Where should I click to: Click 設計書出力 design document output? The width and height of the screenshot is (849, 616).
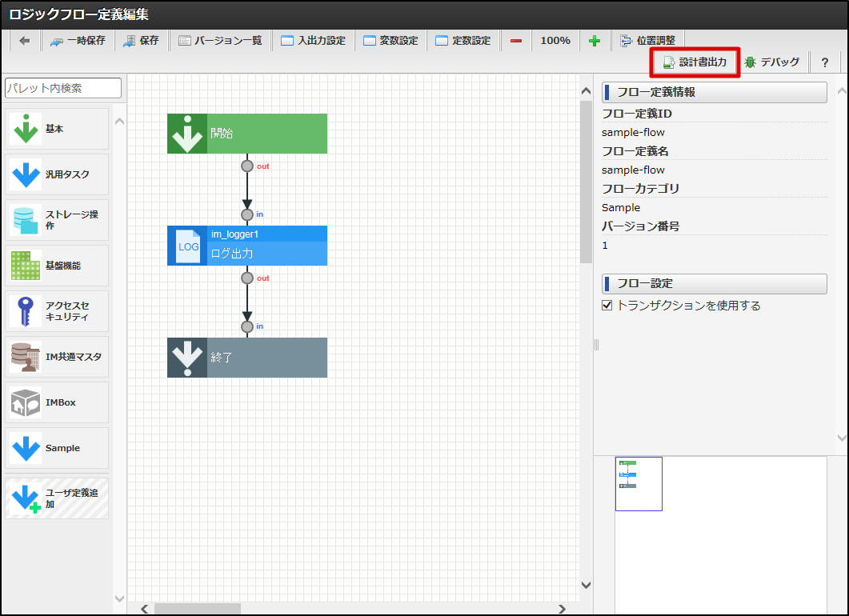tap(695, 62)
